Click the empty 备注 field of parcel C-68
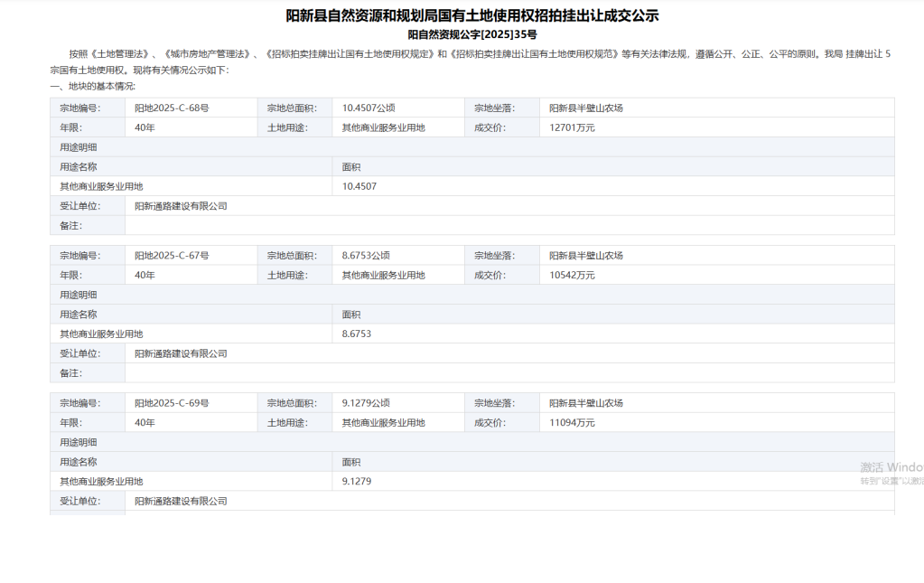 509,225
